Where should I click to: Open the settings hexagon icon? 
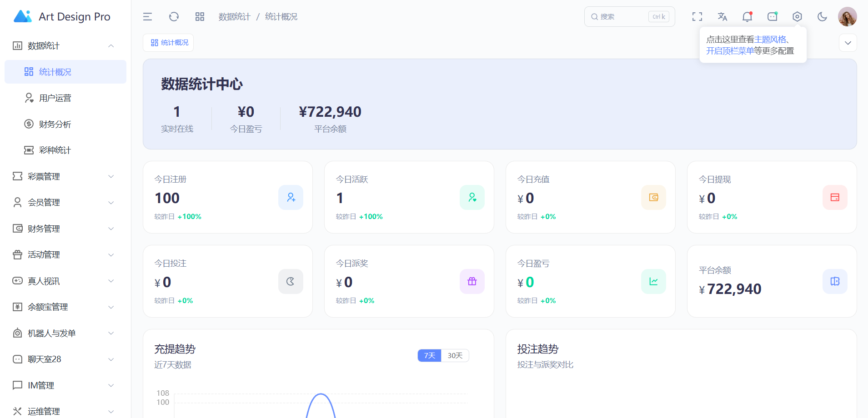pyautogui.click(x=797, y=17)
